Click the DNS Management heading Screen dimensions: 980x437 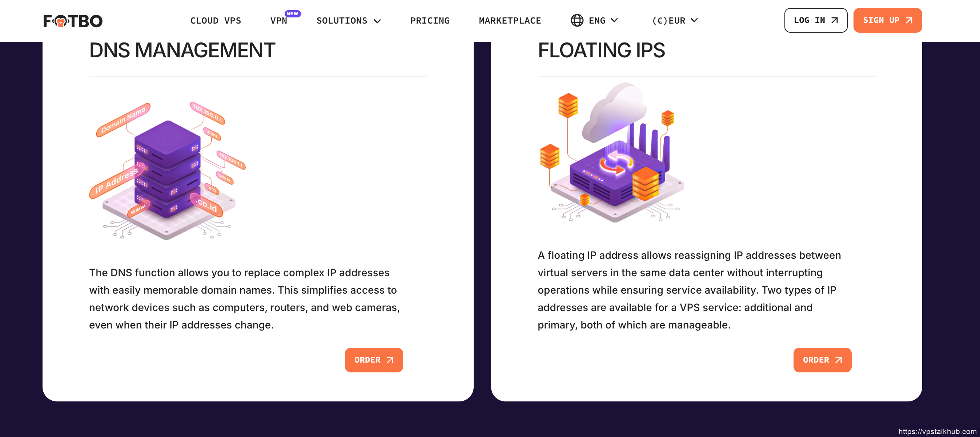point(182,50)
